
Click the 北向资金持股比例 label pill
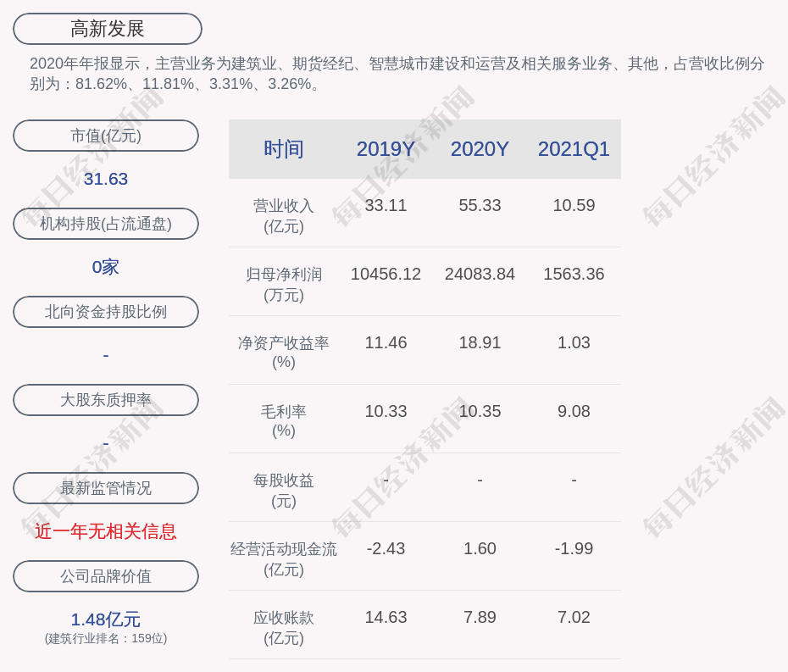tap(106, 312)
